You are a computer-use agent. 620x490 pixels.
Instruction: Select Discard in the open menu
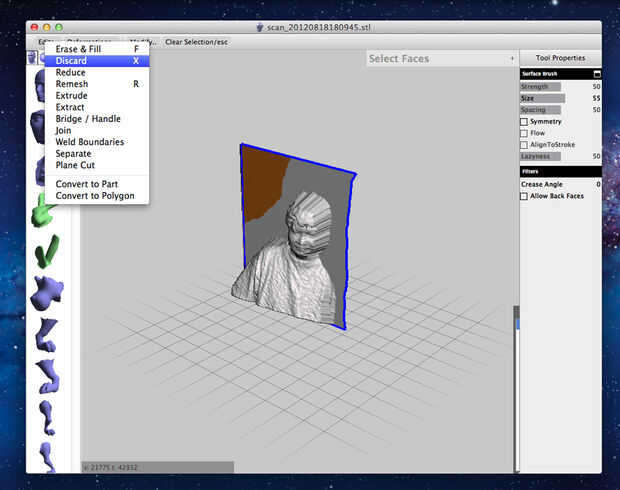(97, 61)
